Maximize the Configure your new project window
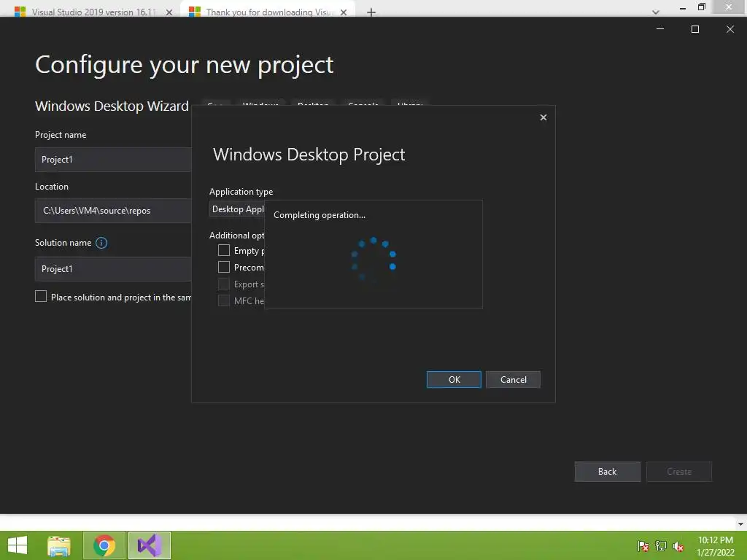 (695, 29)
